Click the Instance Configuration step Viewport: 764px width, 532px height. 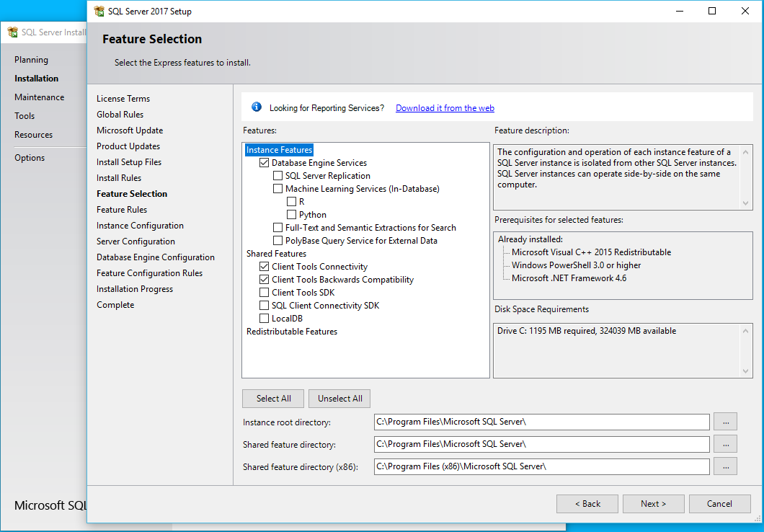point(140,226)
